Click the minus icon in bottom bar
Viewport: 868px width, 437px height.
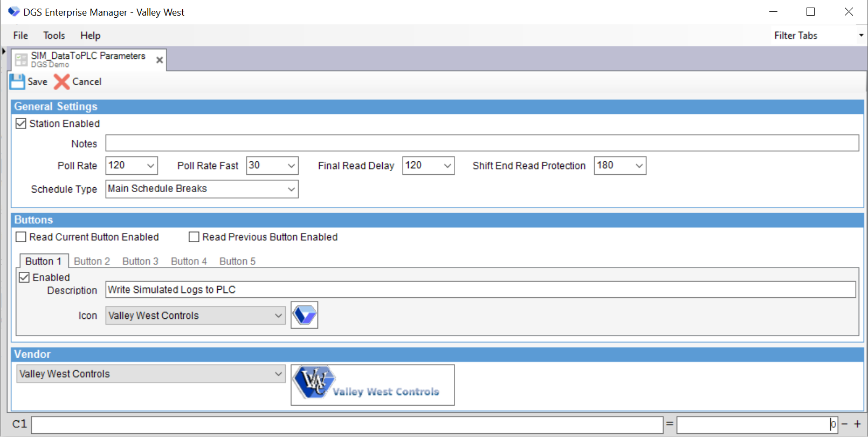click(x=845, y=424)
